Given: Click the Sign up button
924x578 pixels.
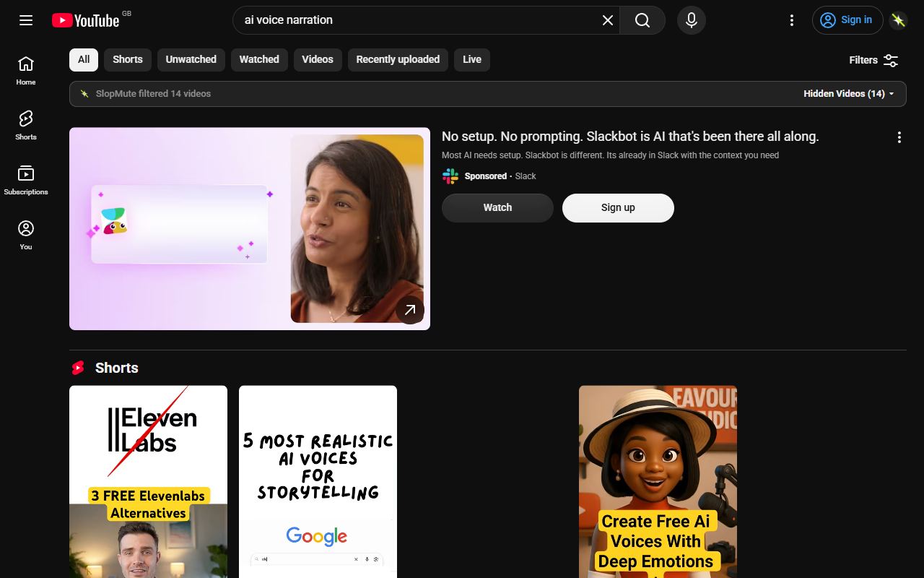Looking at the screenshot, I should (618, 208).
